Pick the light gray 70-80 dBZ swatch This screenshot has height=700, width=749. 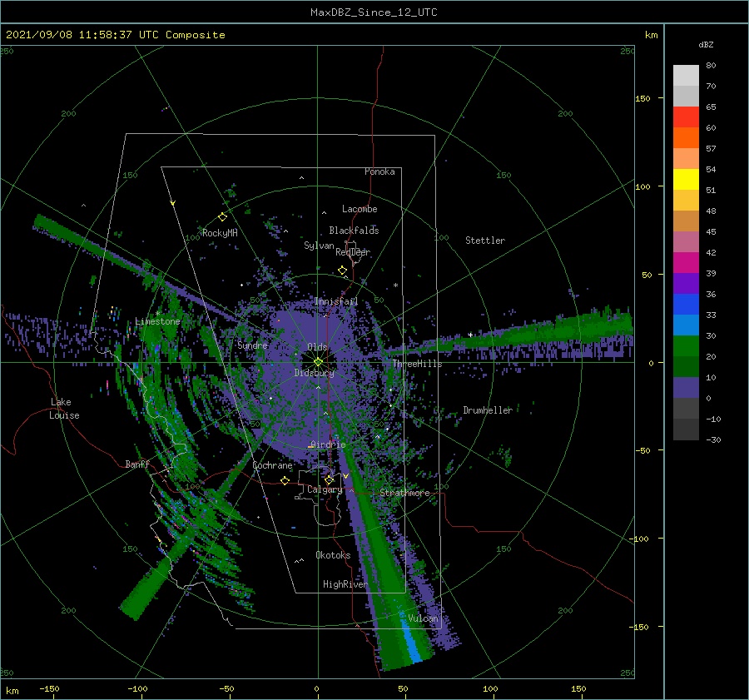(686, 76)
